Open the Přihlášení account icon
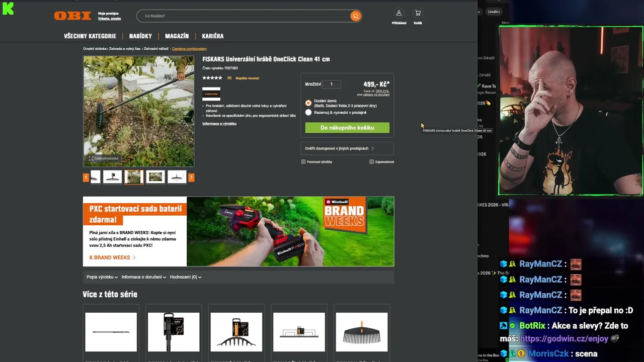 (x=399, y=13)
